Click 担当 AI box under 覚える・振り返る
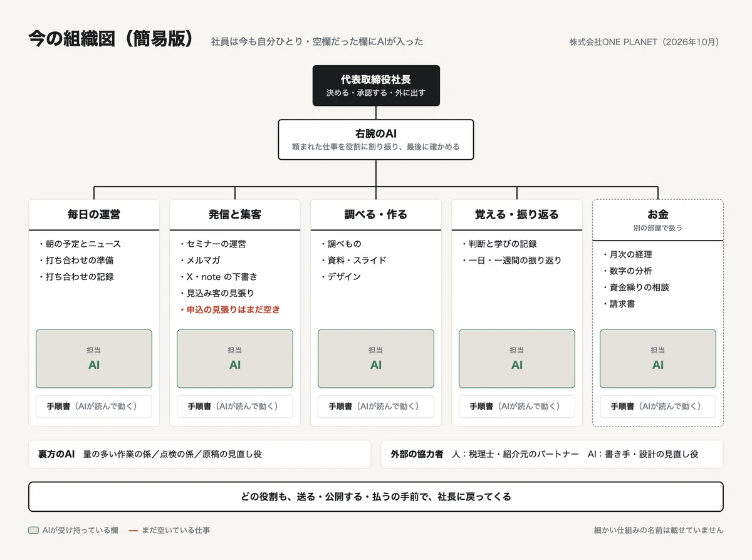Screen dimensions: 752x560 (x=517, y=359)
